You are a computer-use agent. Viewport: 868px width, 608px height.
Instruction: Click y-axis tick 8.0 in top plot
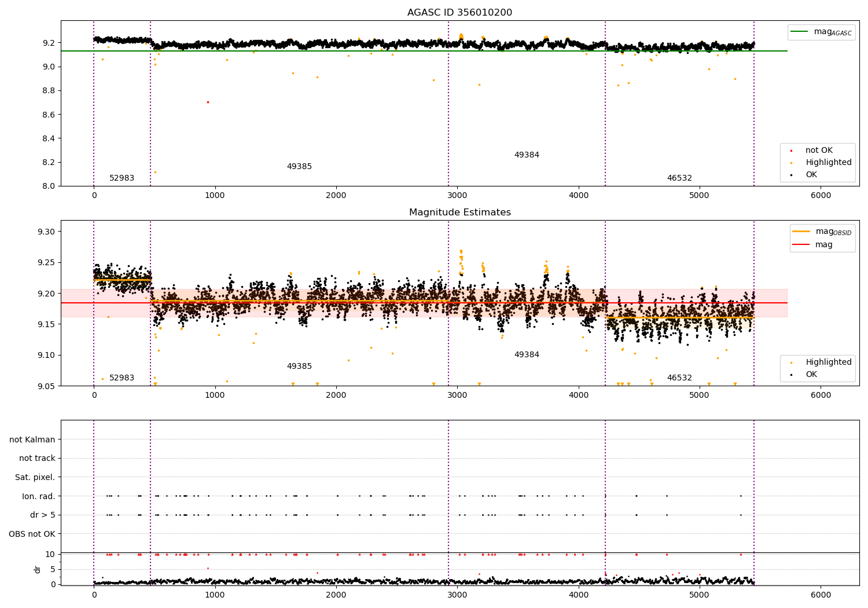coord(49,186)
